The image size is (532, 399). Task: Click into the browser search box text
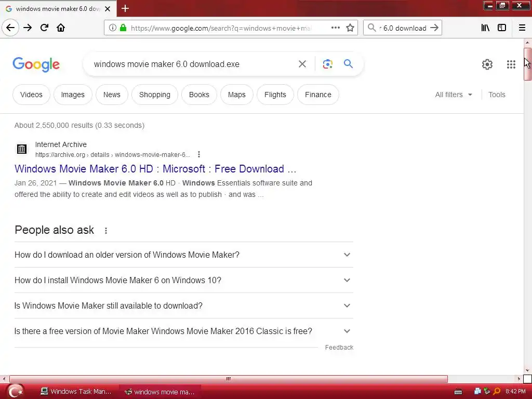403,28
